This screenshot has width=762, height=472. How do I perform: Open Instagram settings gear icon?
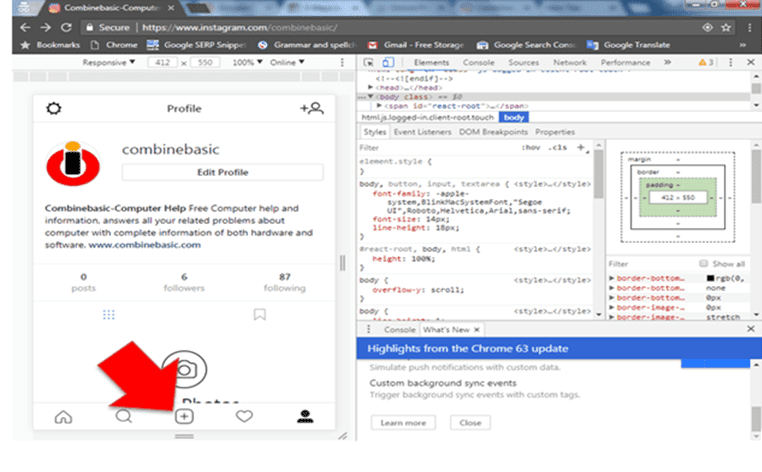(53, 108)
